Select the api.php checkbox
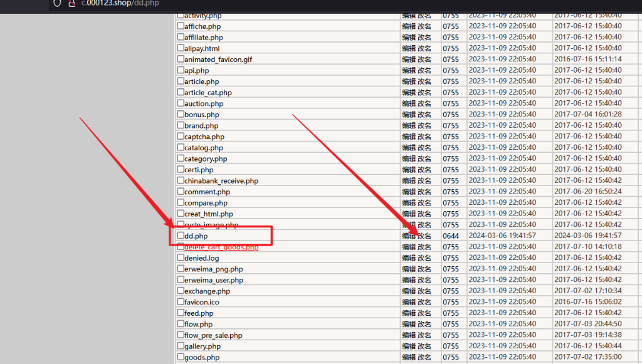The image size is (642, 364). pyautogui.click(x=181, y=71)
